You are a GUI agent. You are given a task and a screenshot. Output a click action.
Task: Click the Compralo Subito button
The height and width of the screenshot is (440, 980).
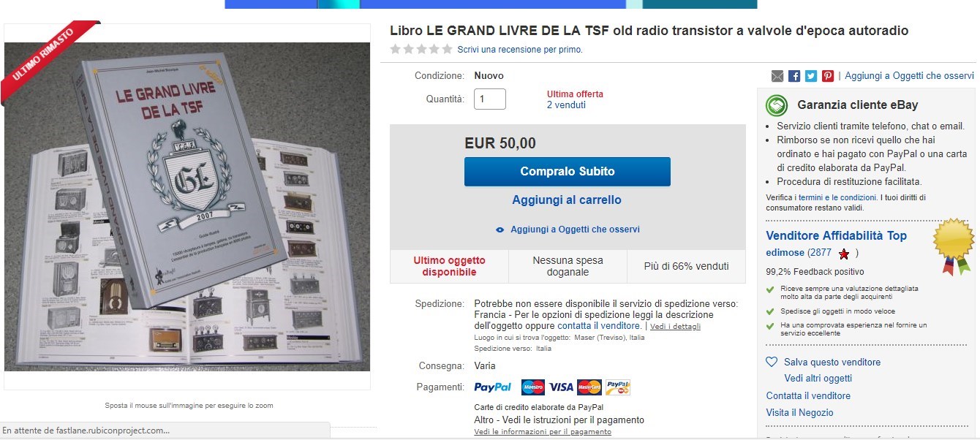point(568,172)
